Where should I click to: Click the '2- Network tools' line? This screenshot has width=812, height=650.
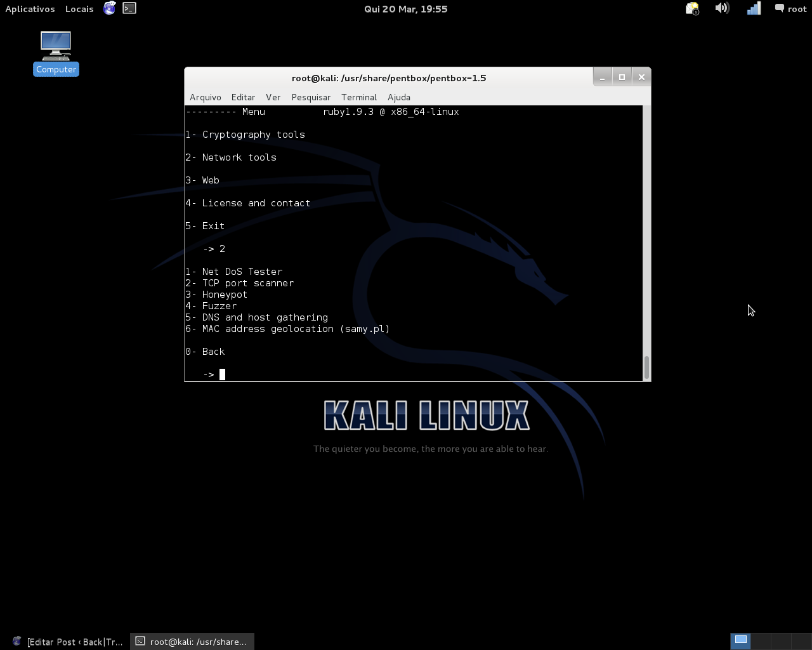point(231,157)
